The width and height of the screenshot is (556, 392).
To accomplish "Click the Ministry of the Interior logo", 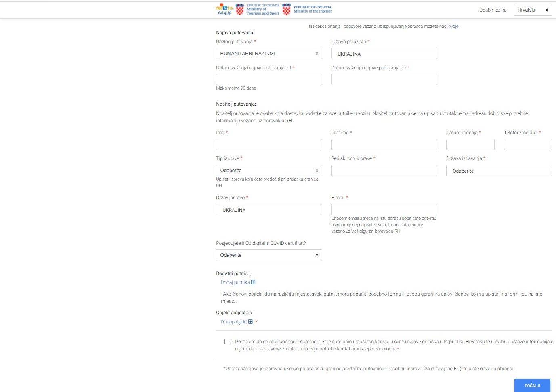I will pyautogui.click(x=307, y=10).
